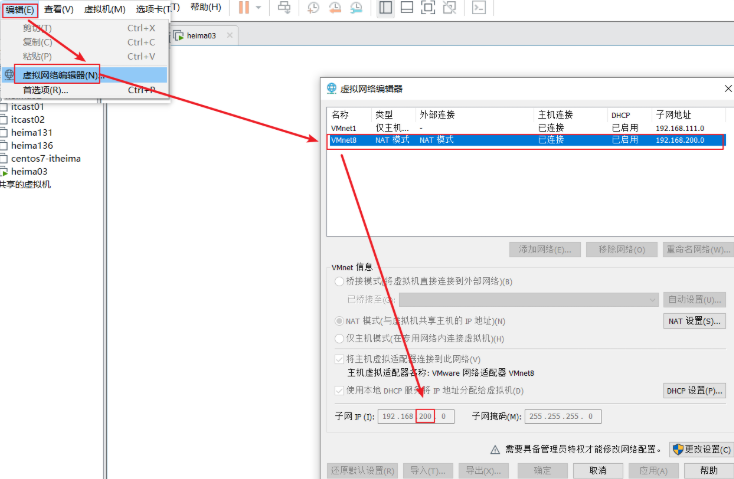Open the dropdown arrow beside the pause button

click(x=258, y=8)
